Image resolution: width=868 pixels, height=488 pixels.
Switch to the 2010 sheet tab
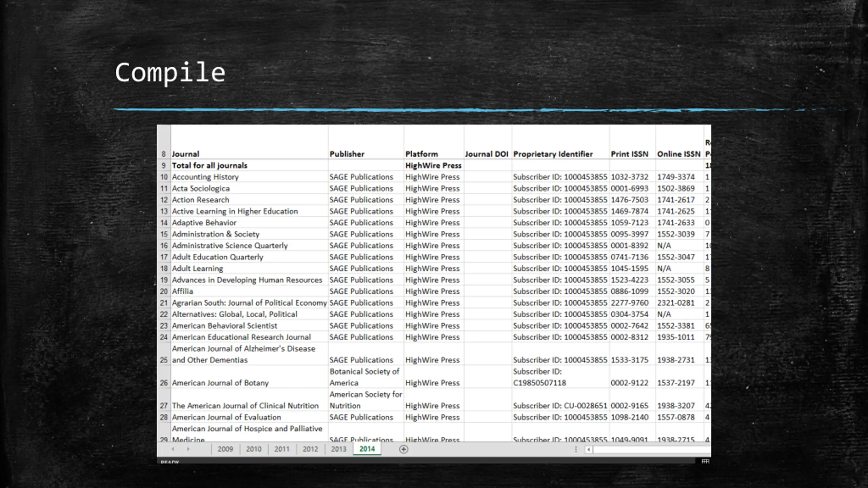(254, 449)
